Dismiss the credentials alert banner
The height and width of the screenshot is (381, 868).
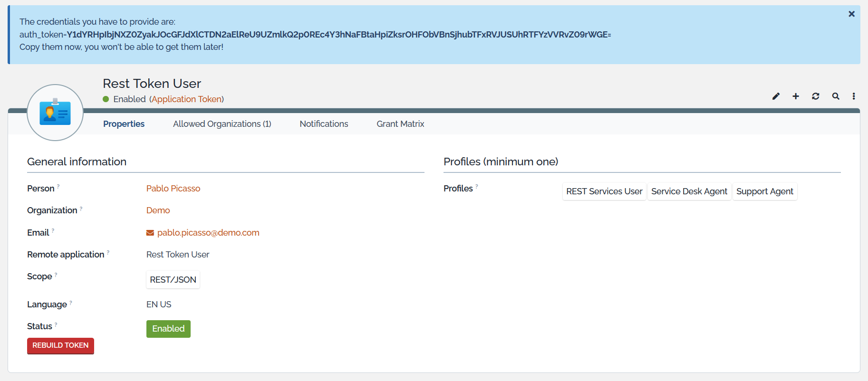coord(851,14)
